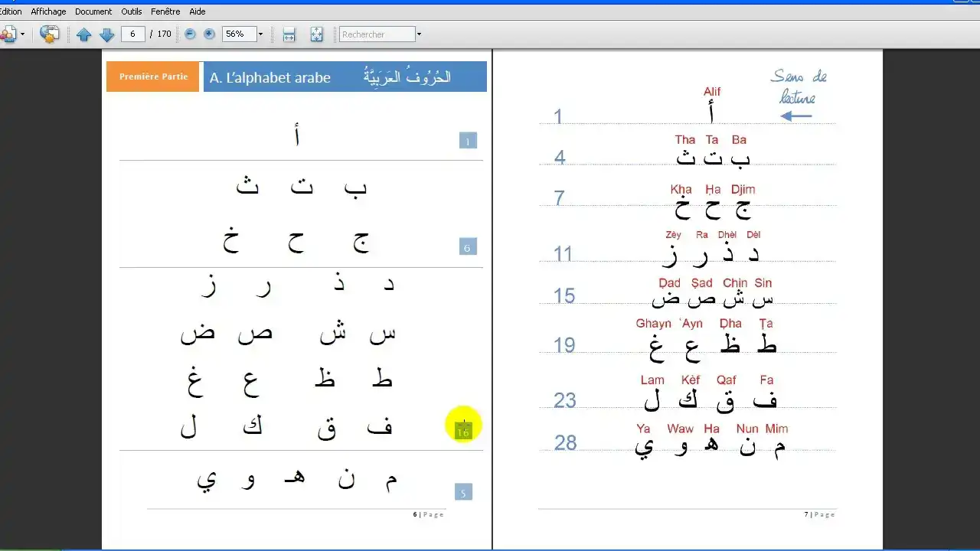Open the Document menu
The image size is (980, 551).
[x=93, y=11]
